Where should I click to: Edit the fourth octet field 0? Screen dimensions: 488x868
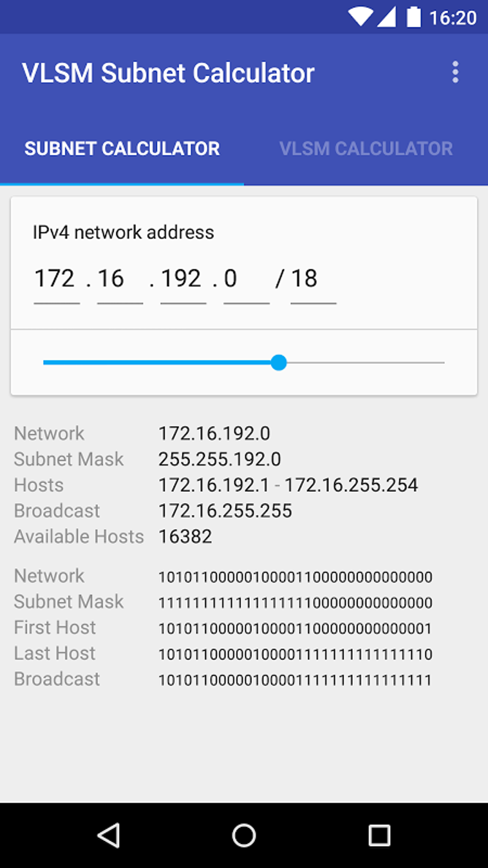(246, 279)
